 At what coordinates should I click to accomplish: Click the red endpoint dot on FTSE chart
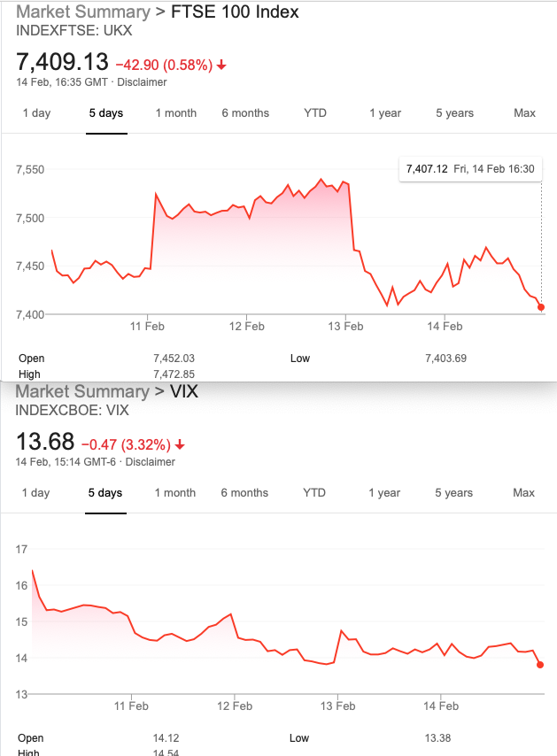[x=541, y=307]
